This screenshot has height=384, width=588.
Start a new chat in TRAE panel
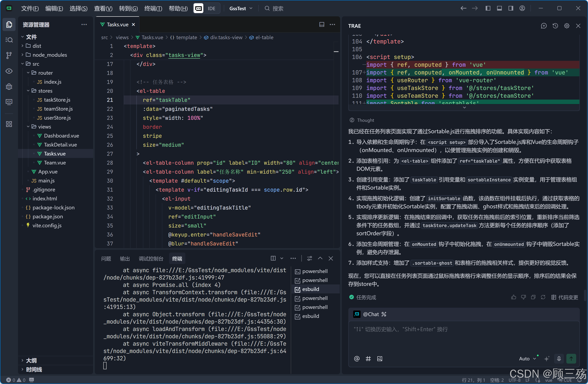543,26
